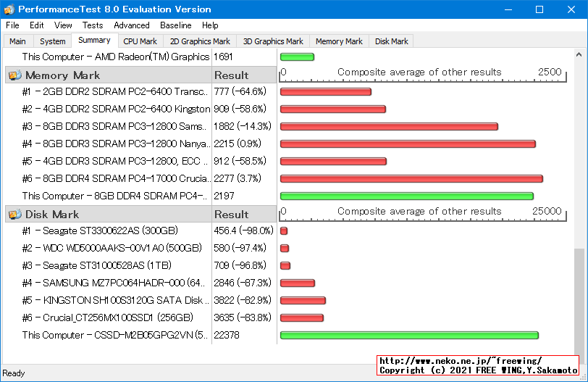This screenshot has width=588, height=382.
Task: Open the Edit menu
Action: point(37,25)
